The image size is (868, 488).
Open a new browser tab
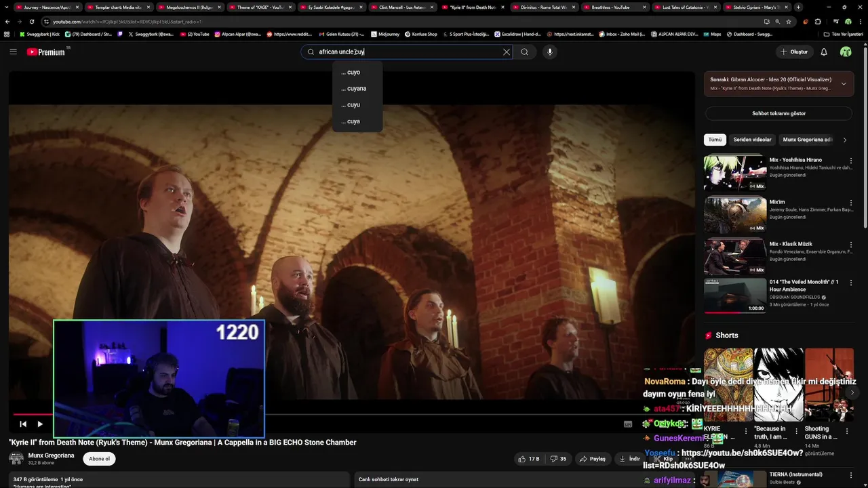798,7
